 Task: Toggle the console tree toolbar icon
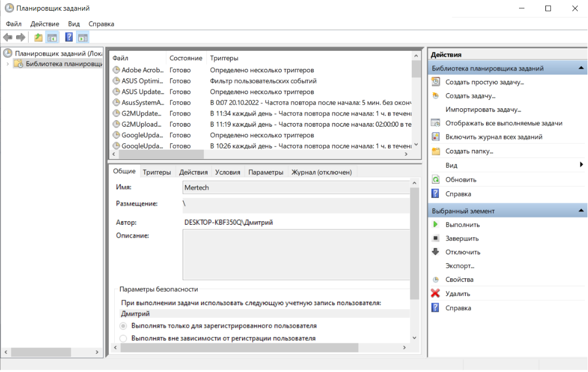coord(52,37)
